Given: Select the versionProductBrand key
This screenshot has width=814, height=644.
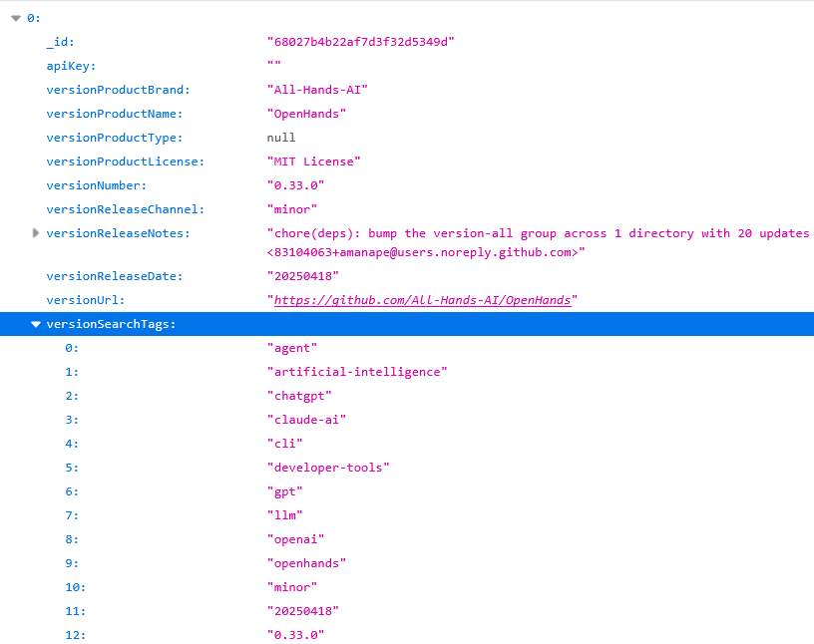Looking at the screenshot, I should tap(119, 90).
